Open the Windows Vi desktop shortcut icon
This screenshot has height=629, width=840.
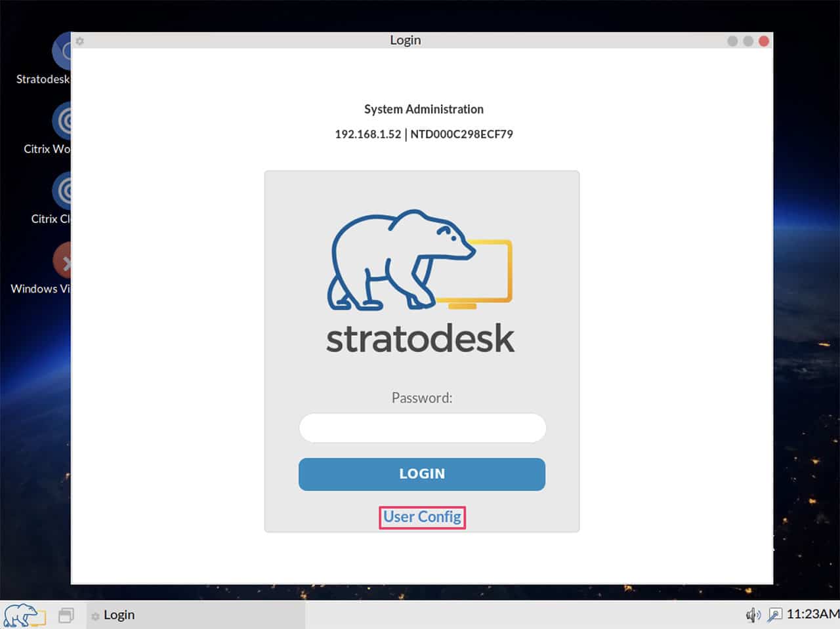point(61,262)
